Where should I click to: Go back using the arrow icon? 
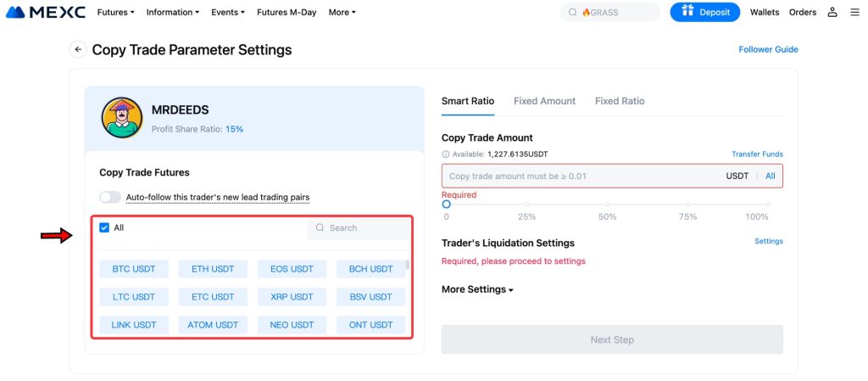(78, 49)
